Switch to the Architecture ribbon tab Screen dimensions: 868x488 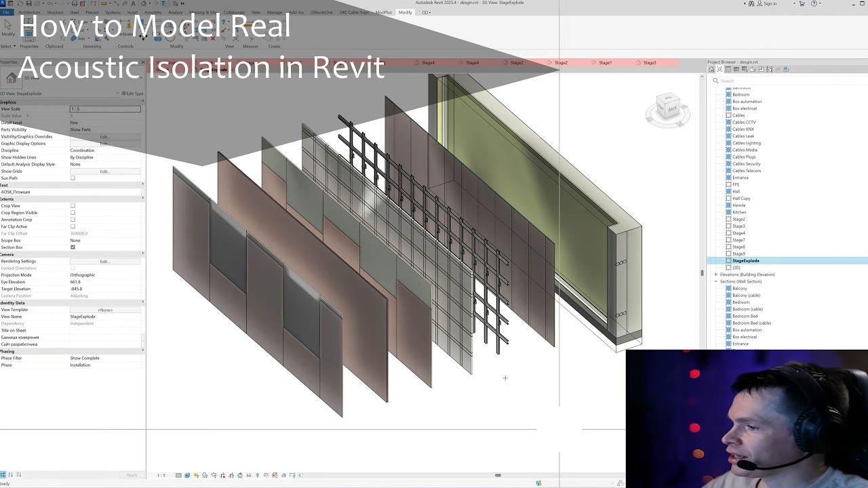pyautogui.click(x=29, y=12)
